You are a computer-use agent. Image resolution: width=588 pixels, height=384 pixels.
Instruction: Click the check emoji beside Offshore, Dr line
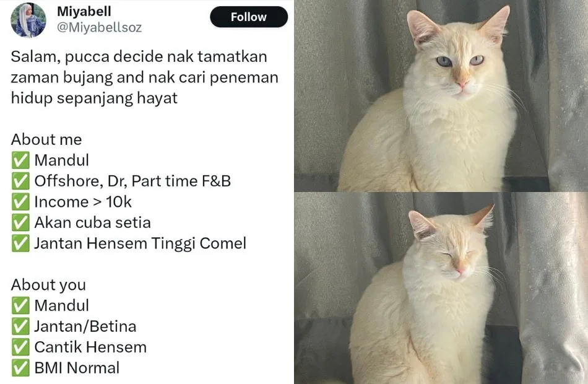[20, 181]
